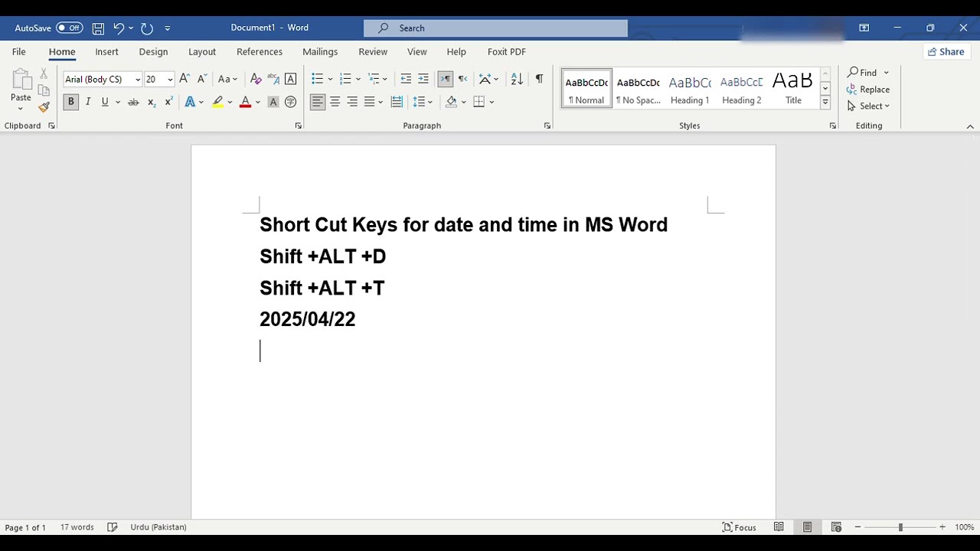This screenshot has width=980, height=551.
Task: Toggle Align Left for paragraph
Action: tap(317, 102)
